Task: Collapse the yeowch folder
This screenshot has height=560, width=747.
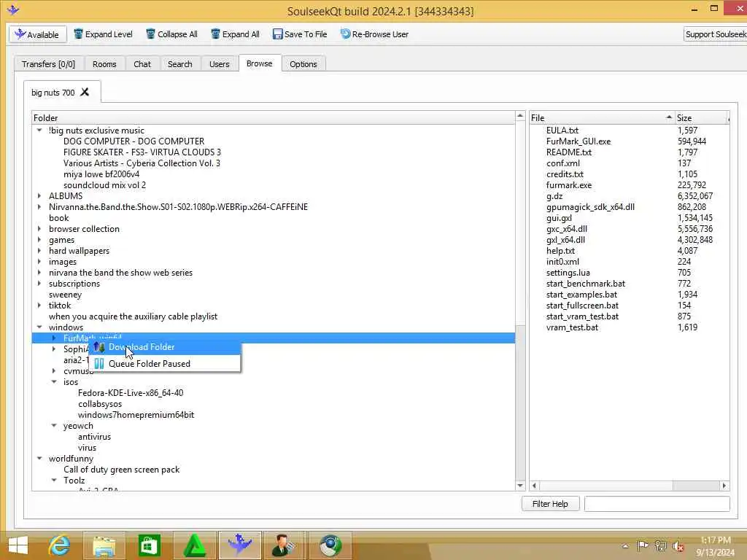Action: 54,426
